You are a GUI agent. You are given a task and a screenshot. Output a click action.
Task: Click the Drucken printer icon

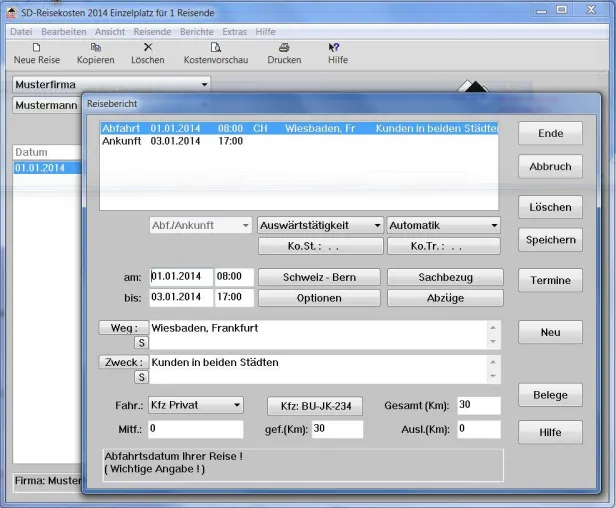(x=284, y=48)
